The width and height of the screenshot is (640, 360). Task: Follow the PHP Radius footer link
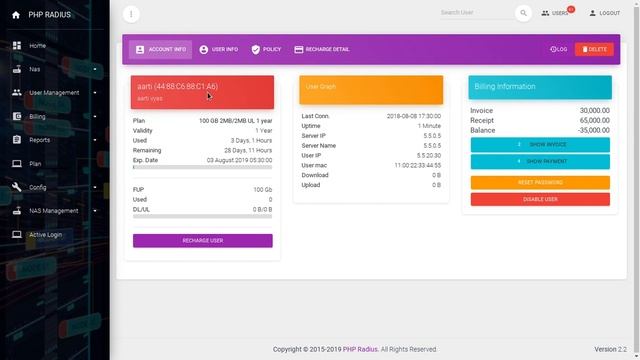[360, 349]
